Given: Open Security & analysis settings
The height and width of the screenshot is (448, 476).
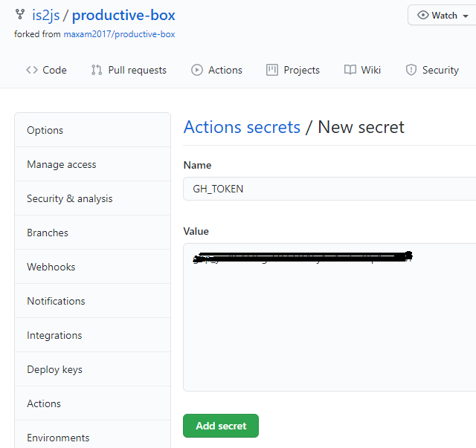Looking at the screenshot, I should pos(92,198).
